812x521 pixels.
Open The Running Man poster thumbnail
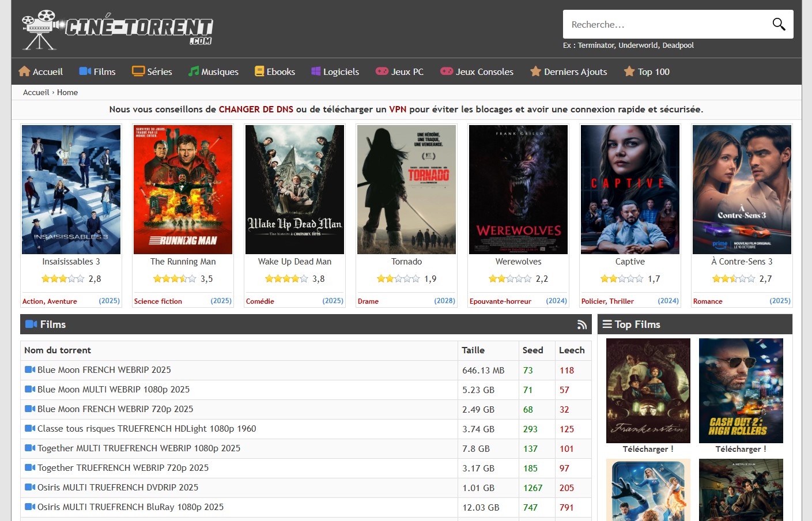(183, 190)
